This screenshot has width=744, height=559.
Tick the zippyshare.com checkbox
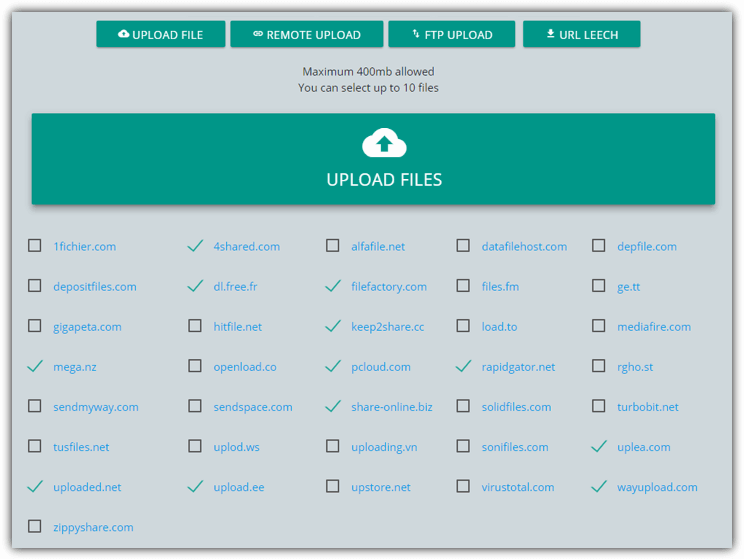click(x=35, y=526)
